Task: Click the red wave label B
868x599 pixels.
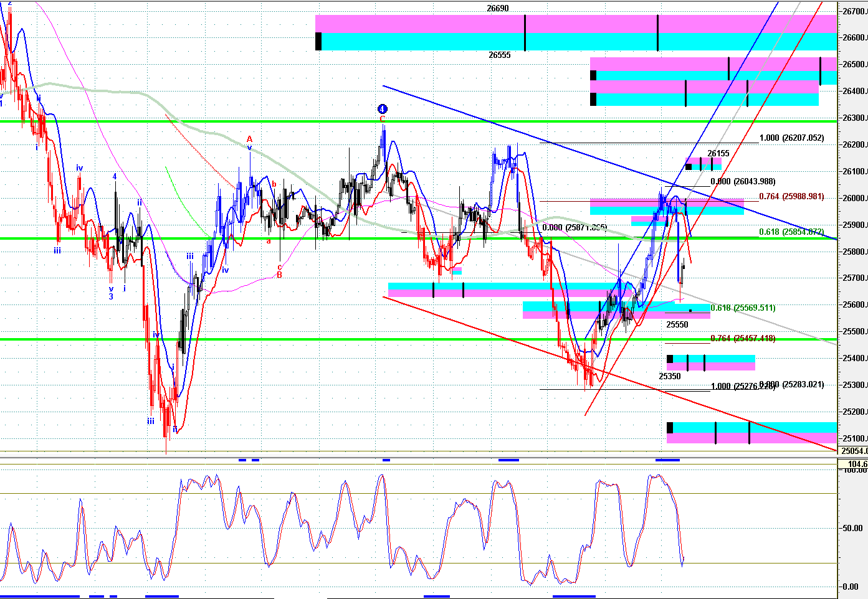Action: point(280,275)
